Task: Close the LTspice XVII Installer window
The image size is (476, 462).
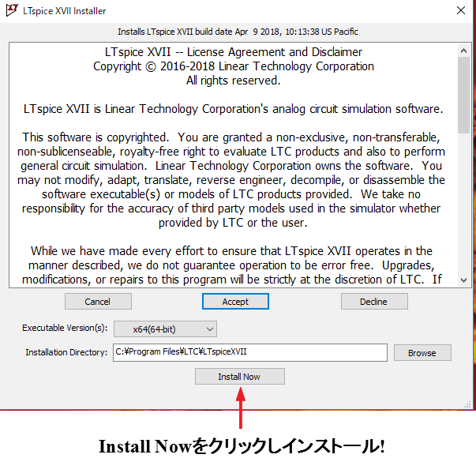Action: 461,10
